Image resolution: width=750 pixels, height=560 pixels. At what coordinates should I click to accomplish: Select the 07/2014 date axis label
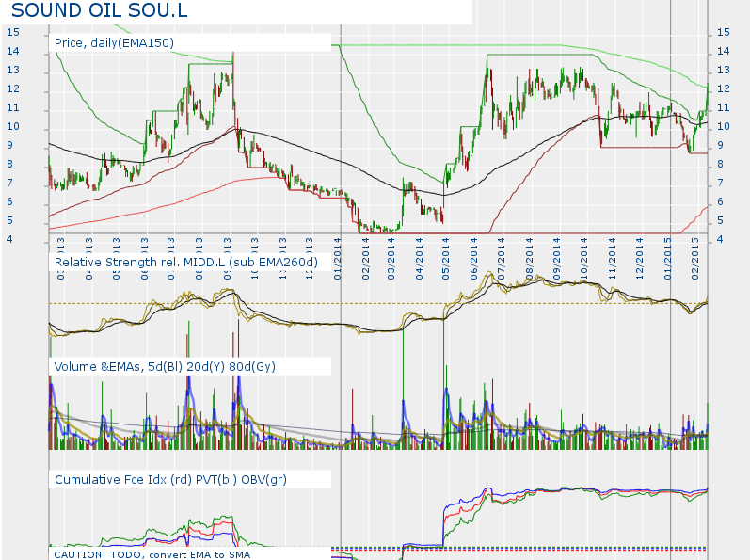(501, 259)
